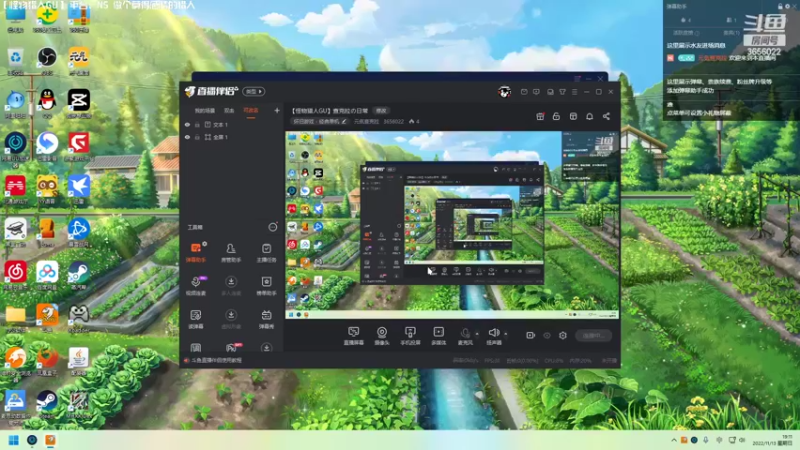The image size is (800, 450).
Task: Open the 房管助手 tool icon
Action: pyautogui.click(x=231, y=253)
